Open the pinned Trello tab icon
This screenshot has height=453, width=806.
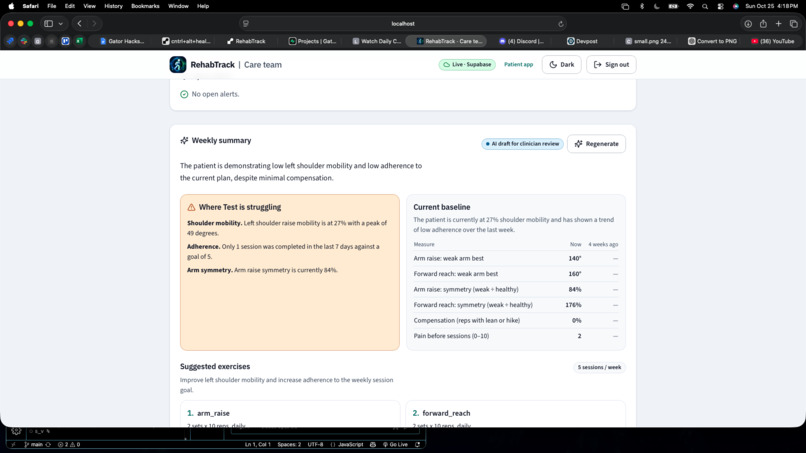(65, 41)
